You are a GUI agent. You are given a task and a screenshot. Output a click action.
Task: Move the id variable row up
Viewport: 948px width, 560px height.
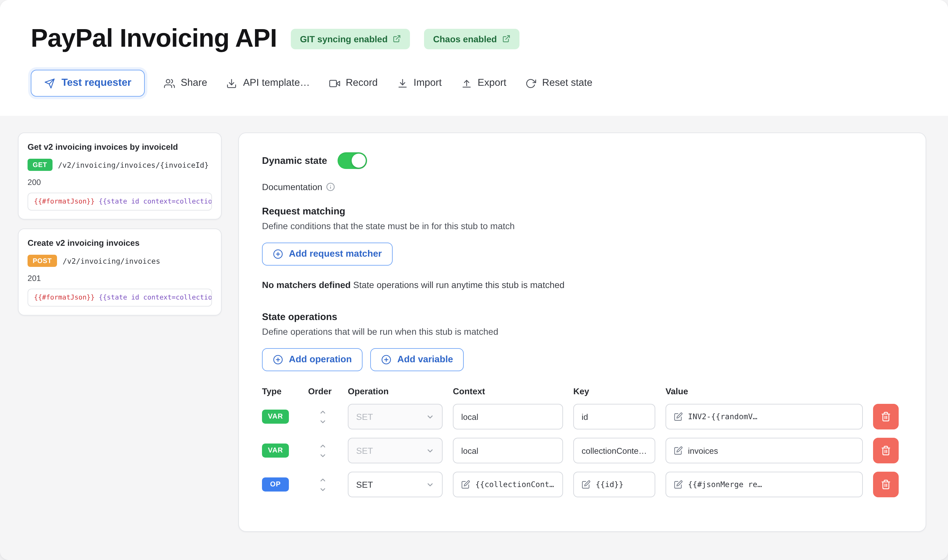(323, 412)
